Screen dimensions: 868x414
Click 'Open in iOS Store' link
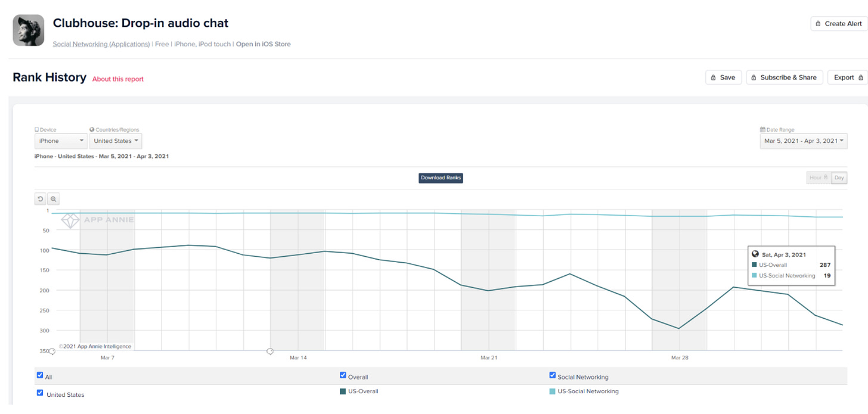(x=263, y=44)
